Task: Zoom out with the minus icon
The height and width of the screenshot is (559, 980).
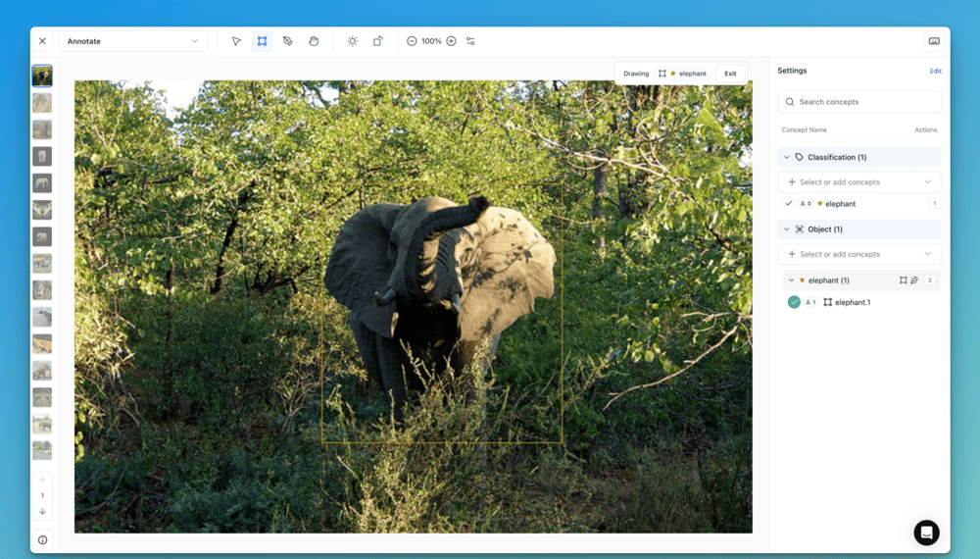Action: (412, 41)
